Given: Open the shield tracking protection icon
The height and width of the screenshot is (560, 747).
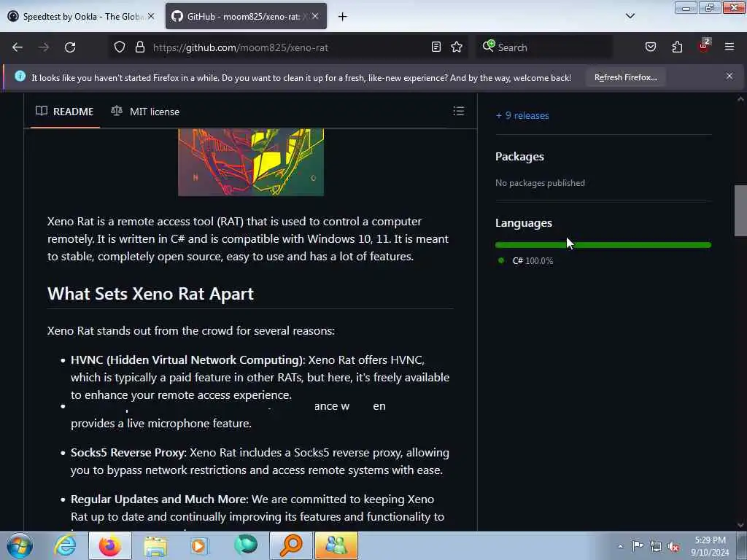Looking at the screenshot, I should pos(120,47).
